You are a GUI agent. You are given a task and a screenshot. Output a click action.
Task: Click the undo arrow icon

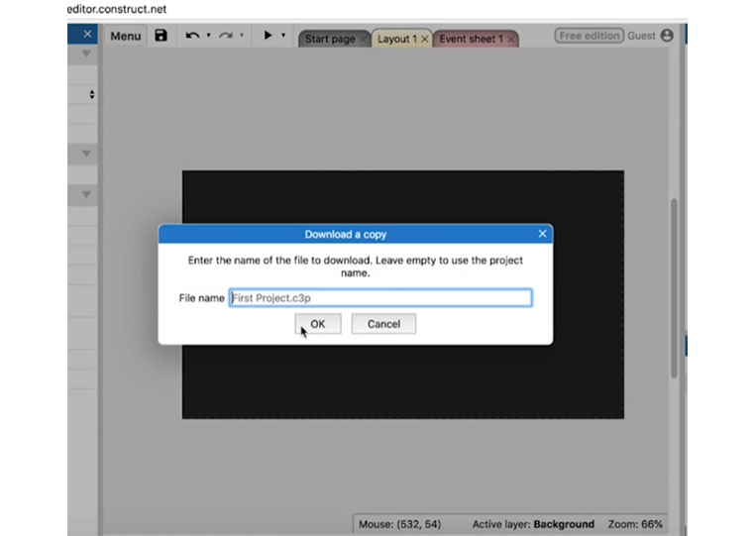pos(192,36)
